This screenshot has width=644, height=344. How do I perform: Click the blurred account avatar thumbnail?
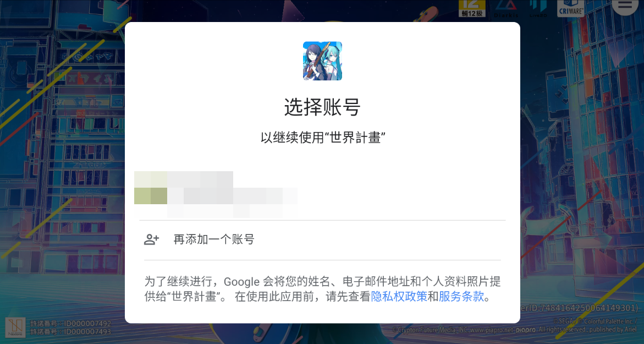(x=150, y=188)
